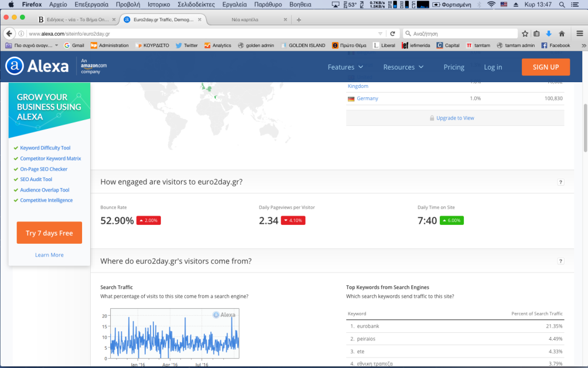Open Αρχείο menu
Viewport: 588px width, 368px height.
[58, 5]
